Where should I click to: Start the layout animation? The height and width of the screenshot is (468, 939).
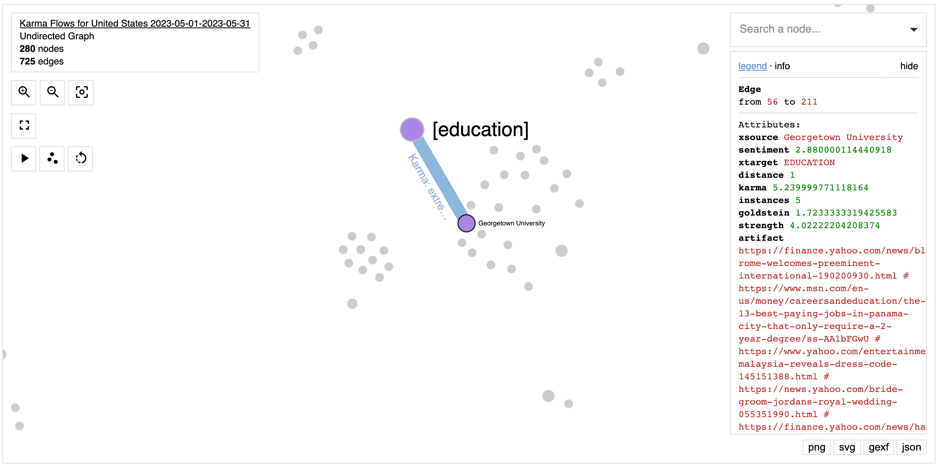[24, 158]
